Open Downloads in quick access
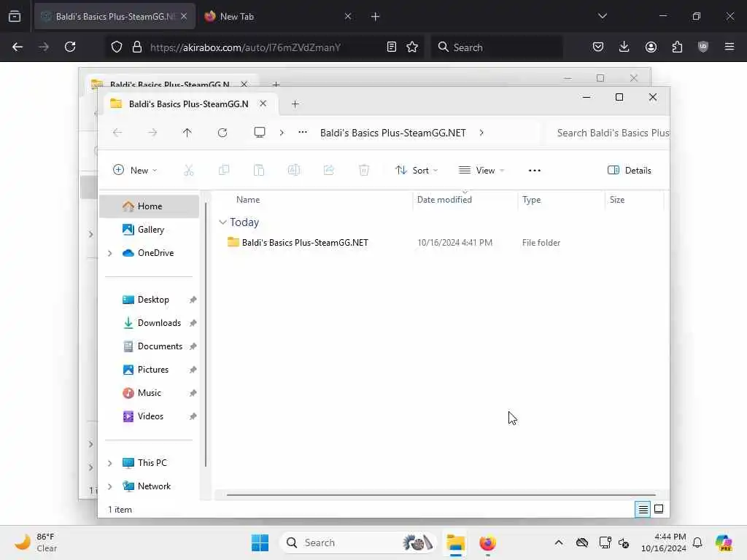This screenshot has height=560, width=747. (149, 323)
